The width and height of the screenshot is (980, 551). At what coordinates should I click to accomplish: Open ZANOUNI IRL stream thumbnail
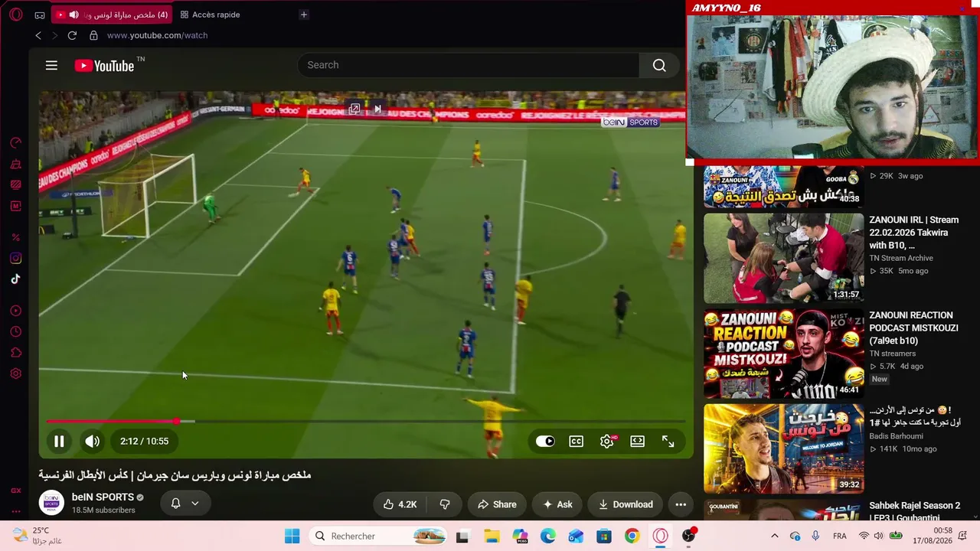click(x=783, y=258)
